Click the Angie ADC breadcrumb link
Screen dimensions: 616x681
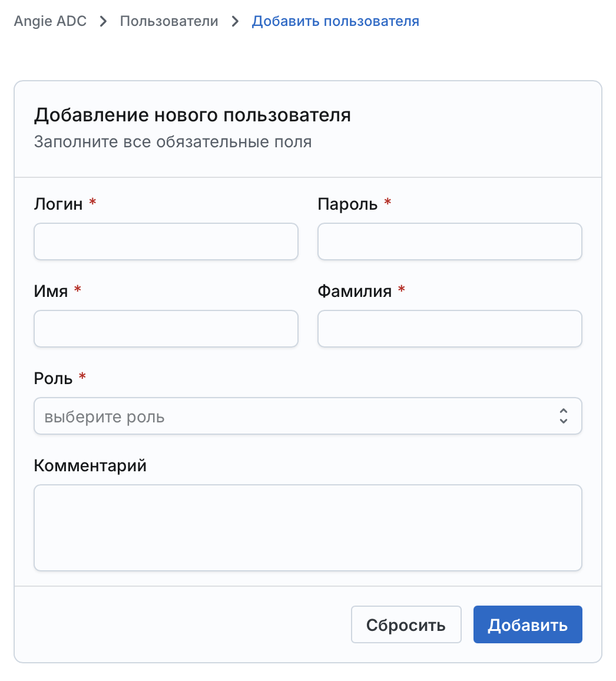pyautogui.click(x=50, y=22)
